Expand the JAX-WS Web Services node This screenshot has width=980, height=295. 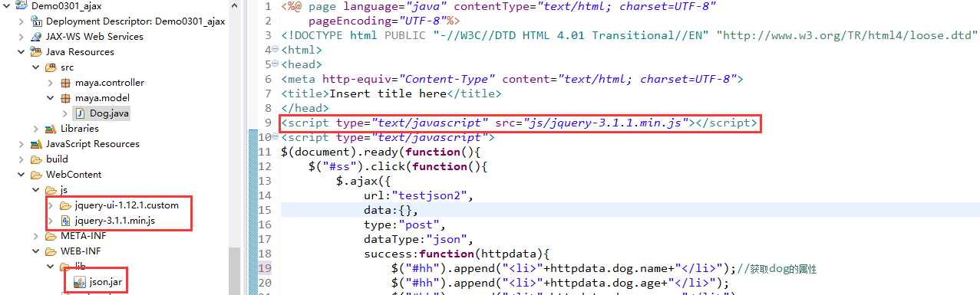(21, 36)
